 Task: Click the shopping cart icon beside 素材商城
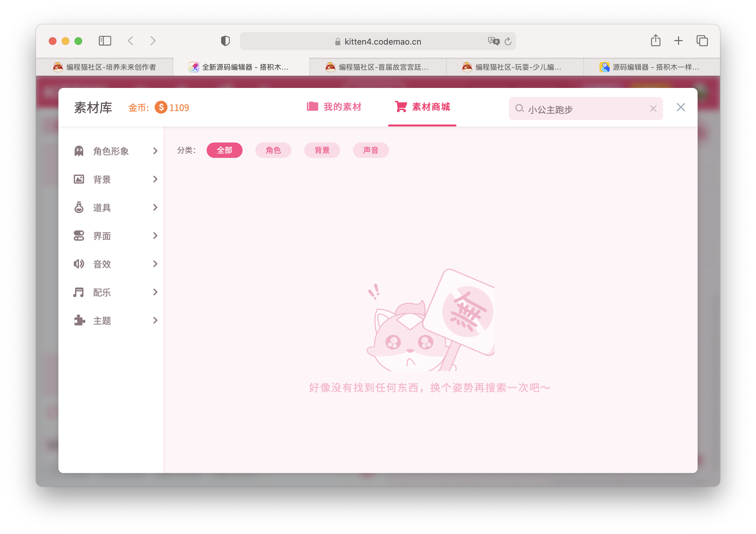[x=401, y=106]
